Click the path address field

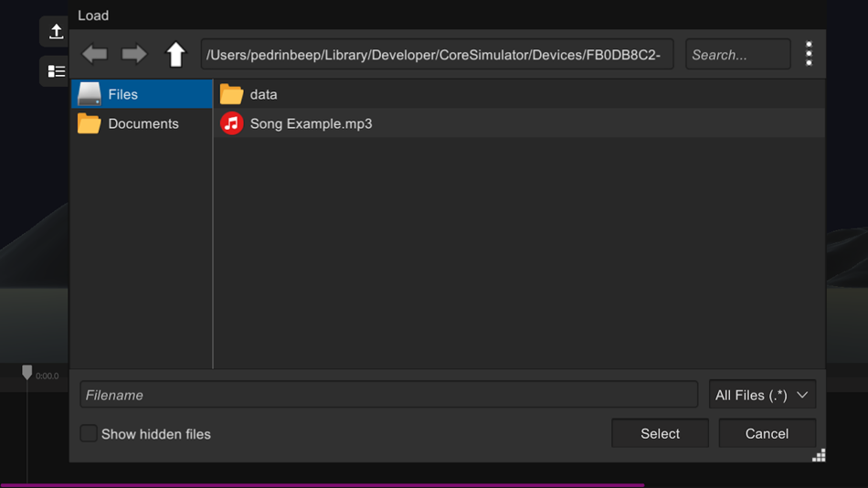(x=438, y=54)
